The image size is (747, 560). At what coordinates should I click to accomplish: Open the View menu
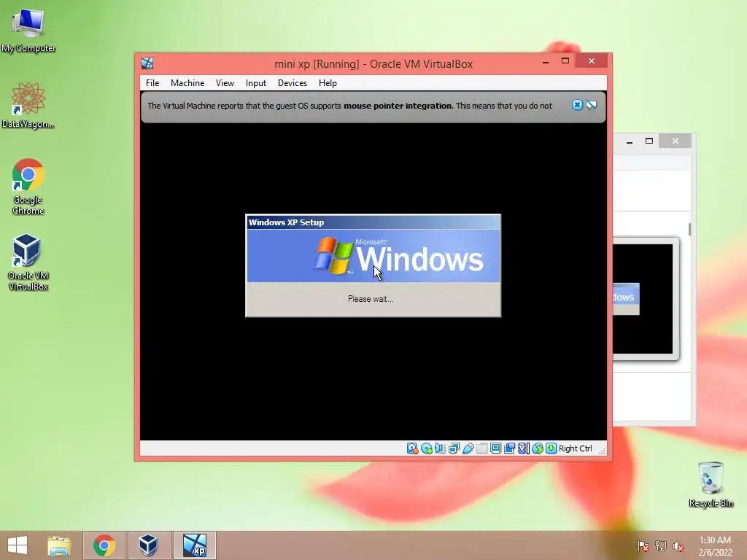225,83
